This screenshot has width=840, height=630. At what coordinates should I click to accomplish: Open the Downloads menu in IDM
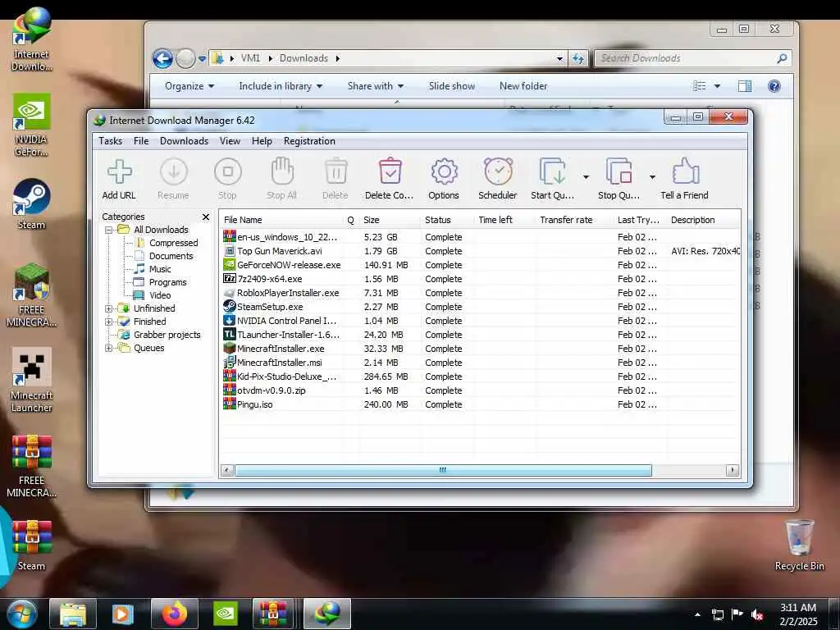click(184, 141)
